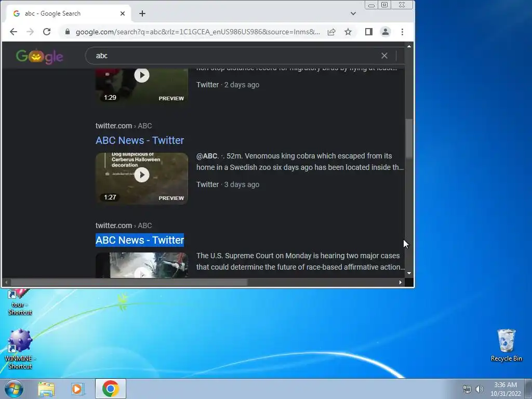Select WINMINE shortcut on desktop

click(x=20, y=349)
